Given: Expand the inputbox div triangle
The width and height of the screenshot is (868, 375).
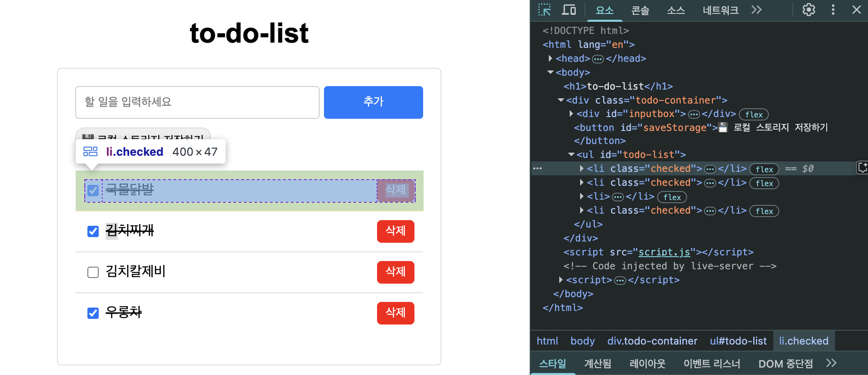Looking at the screenshot, I should click(571, 114).
